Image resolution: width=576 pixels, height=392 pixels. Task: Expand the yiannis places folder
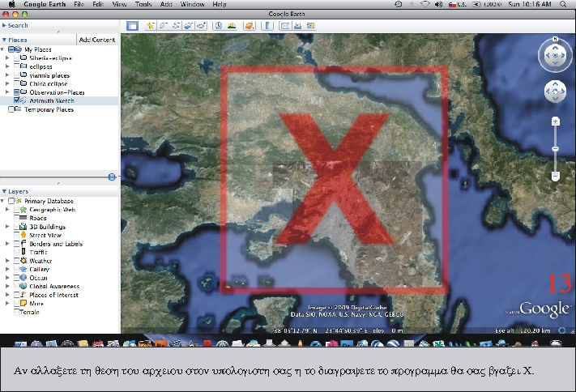click(7, 75)
